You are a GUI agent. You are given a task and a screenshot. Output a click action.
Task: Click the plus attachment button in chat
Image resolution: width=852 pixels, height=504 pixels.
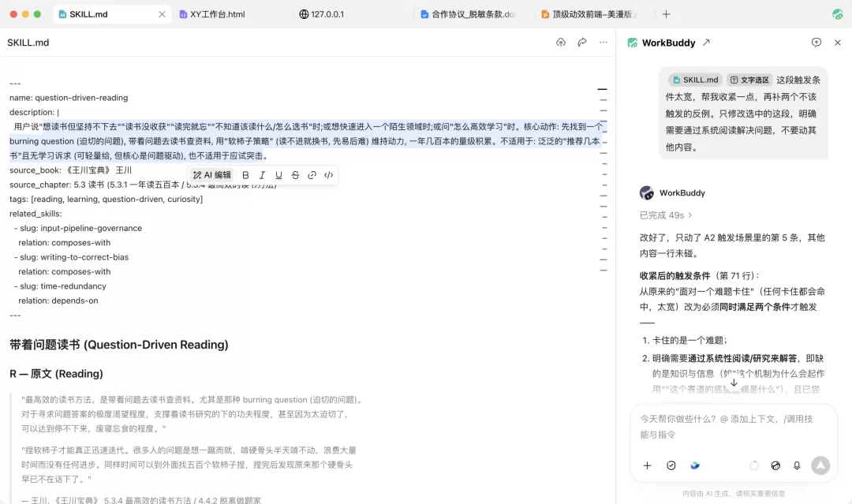[x=647, y=465]
